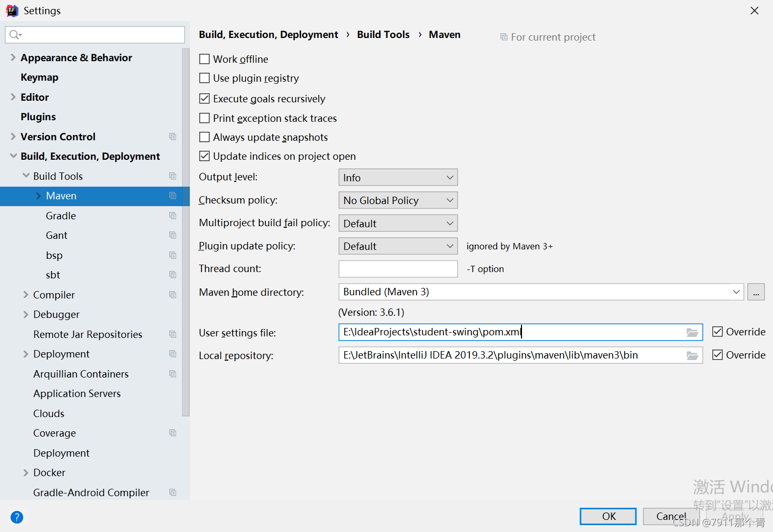Screen dimensions: 773x532
Task: Expand the Version Control section
Action: 13,137
